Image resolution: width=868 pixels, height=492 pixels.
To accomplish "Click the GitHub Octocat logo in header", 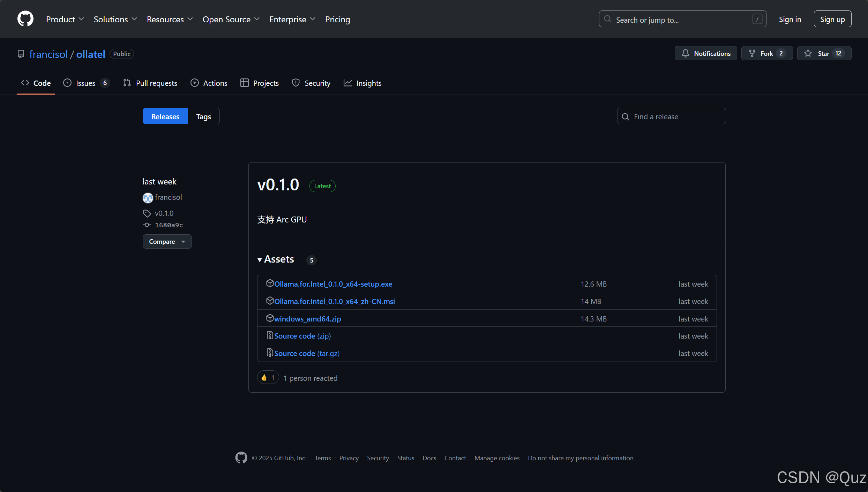I will pyautogui.click(x=25, y=19).
